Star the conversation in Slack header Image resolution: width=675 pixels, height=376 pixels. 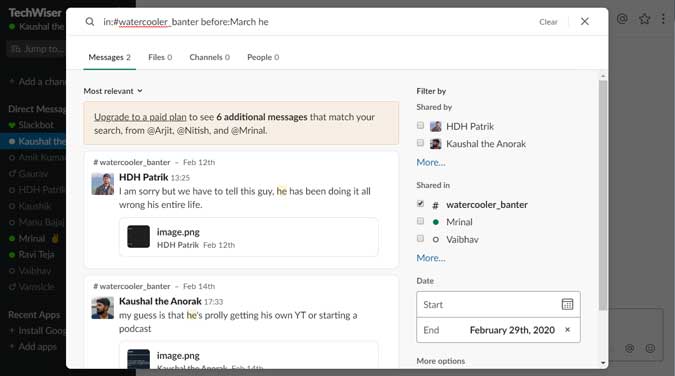[x=644, y=19]
